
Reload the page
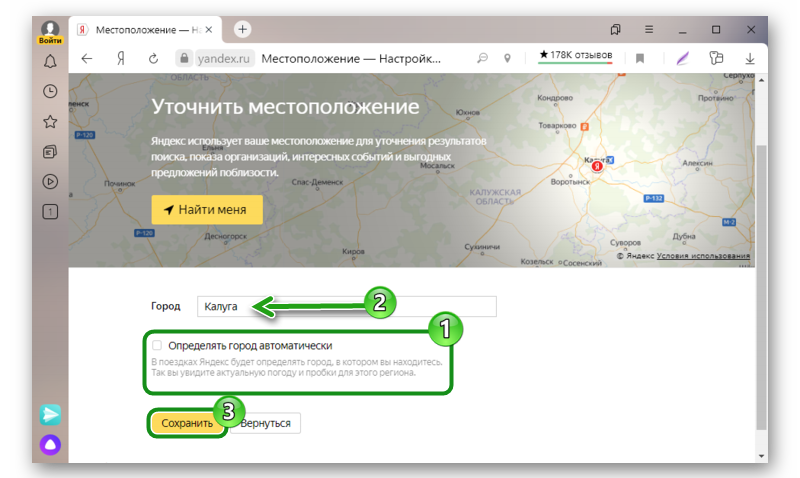pos(153,59)
